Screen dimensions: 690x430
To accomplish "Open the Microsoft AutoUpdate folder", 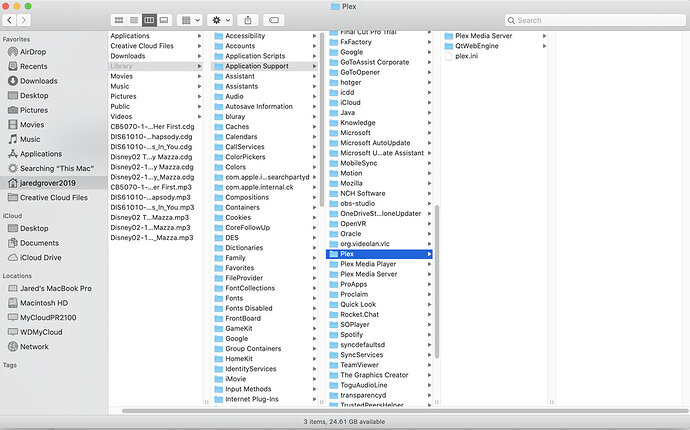I will click(375, 143).
